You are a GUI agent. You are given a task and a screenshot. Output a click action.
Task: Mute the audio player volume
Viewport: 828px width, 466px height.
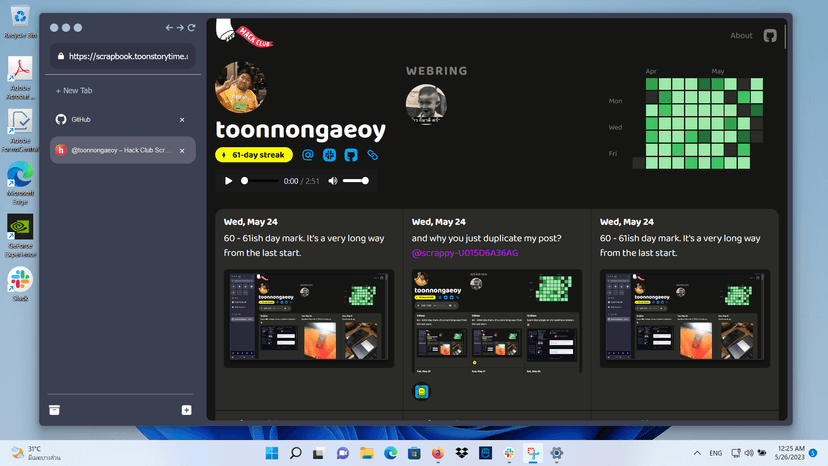pyautogui.click(x=333, y=181)
